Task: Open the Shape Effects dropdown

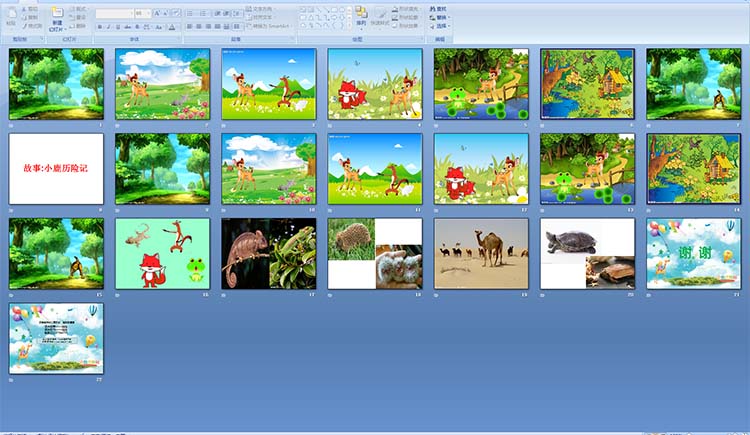Action: pos(407,26)
